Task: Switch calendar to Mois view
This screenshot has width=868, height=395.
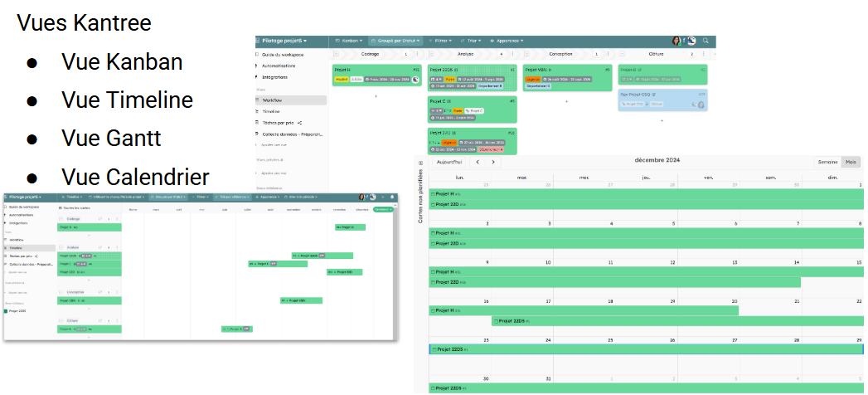Action: [x=851, y=163]
